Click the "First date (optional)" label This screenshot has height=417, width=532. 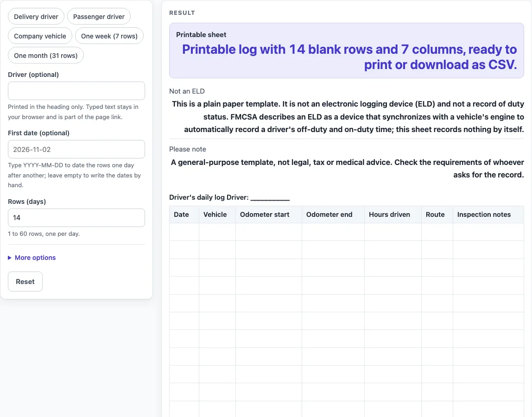[38, 133]
